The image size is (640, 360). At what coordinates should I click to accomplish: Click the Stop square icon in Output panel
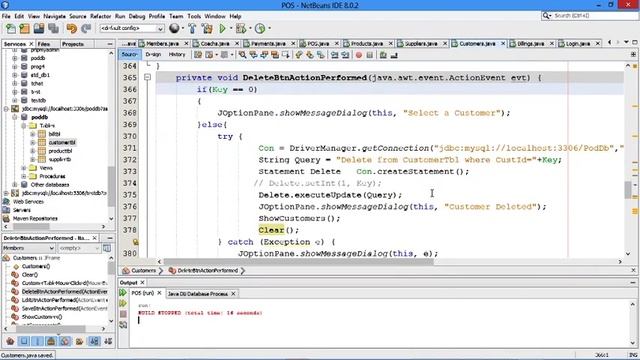pos(123,314)
